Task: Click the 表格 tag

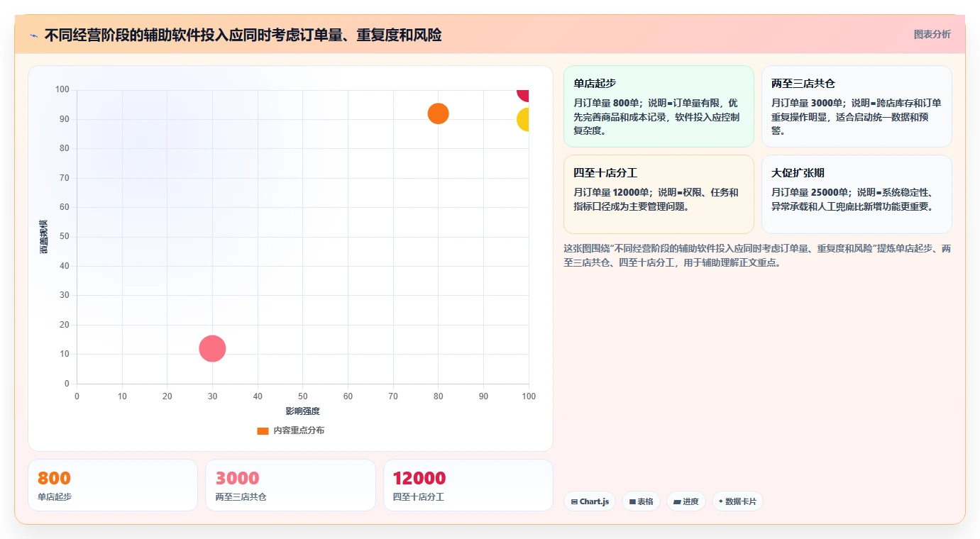Action: click(x=641, y=501)
